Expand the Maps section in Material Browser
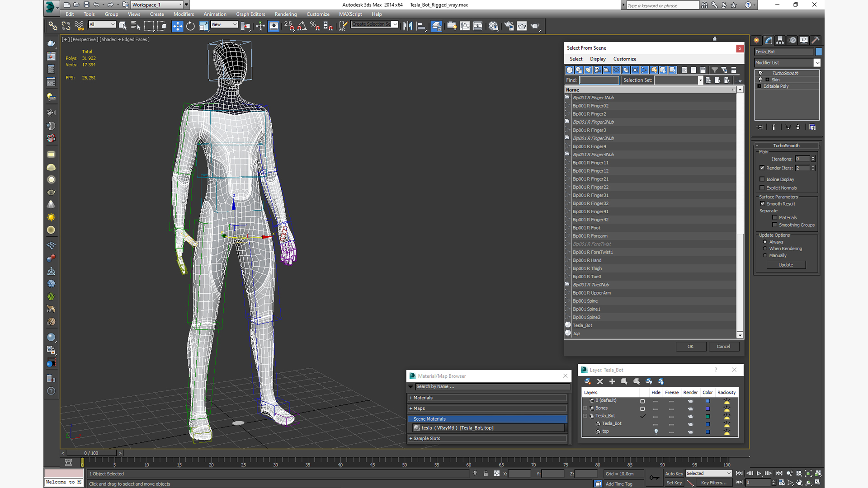868x488 pixels. (487, 408)
